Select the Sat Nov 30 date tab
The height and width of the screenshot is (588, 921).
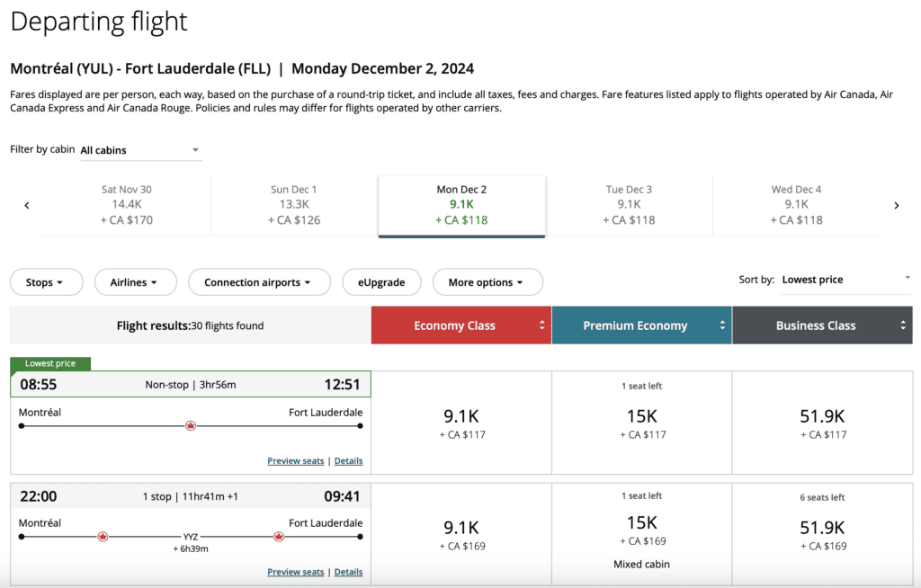(x=127, y=205)
